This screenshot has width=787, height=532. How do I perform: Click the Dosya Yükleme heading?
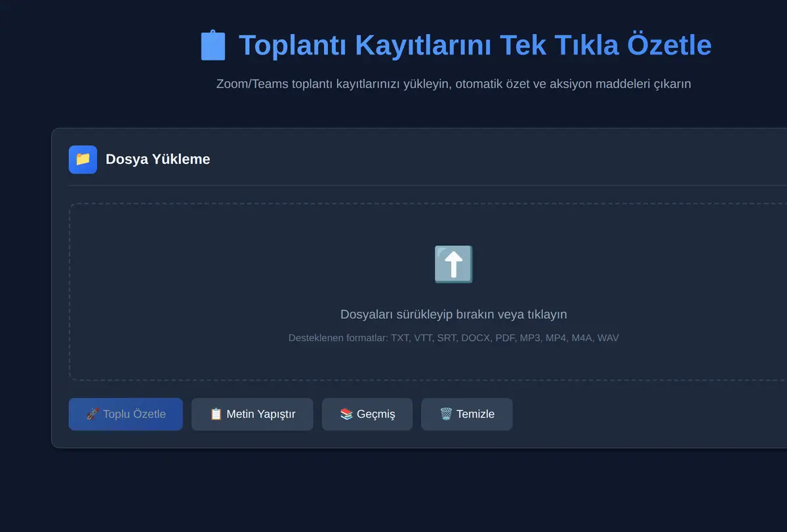point(158,159)
